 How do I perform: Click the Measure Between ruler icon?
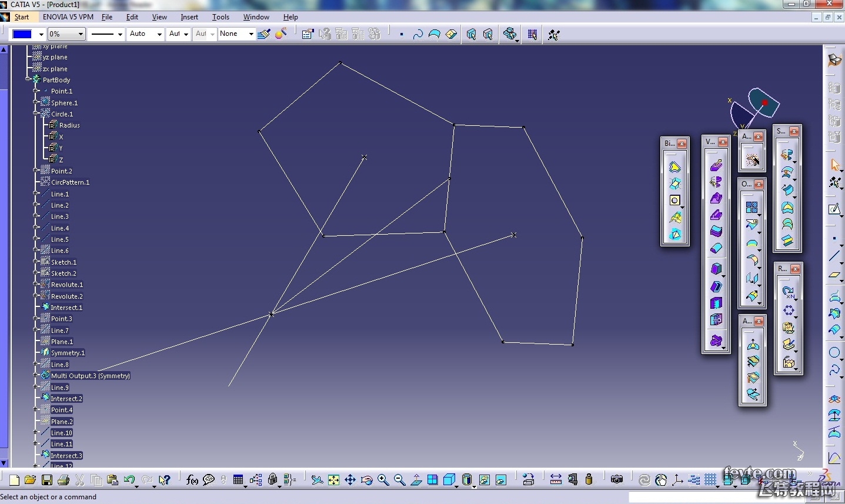(556, 480)
